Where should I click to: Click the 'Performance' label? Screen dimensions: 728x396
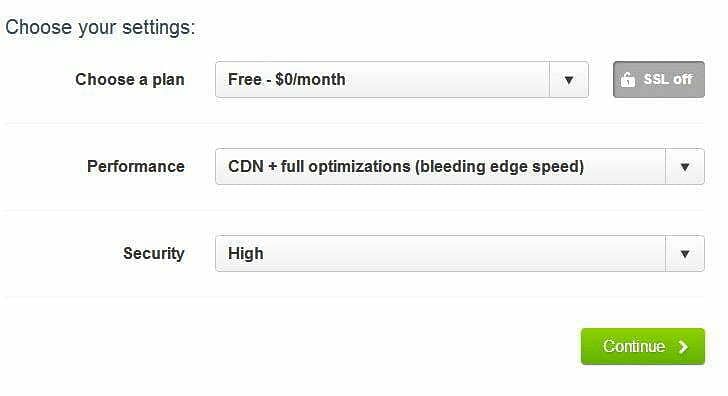(136, 166)
